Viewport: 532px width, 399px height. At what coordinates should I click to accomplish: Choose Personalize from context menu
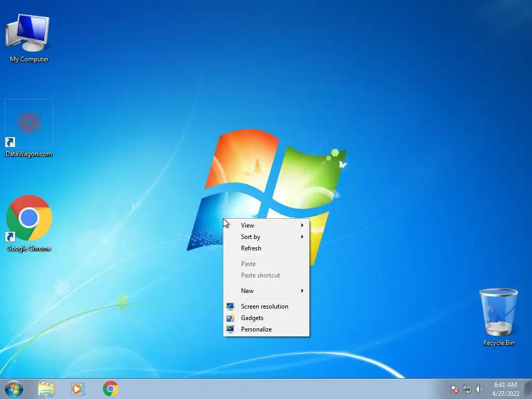click(267, 329)
